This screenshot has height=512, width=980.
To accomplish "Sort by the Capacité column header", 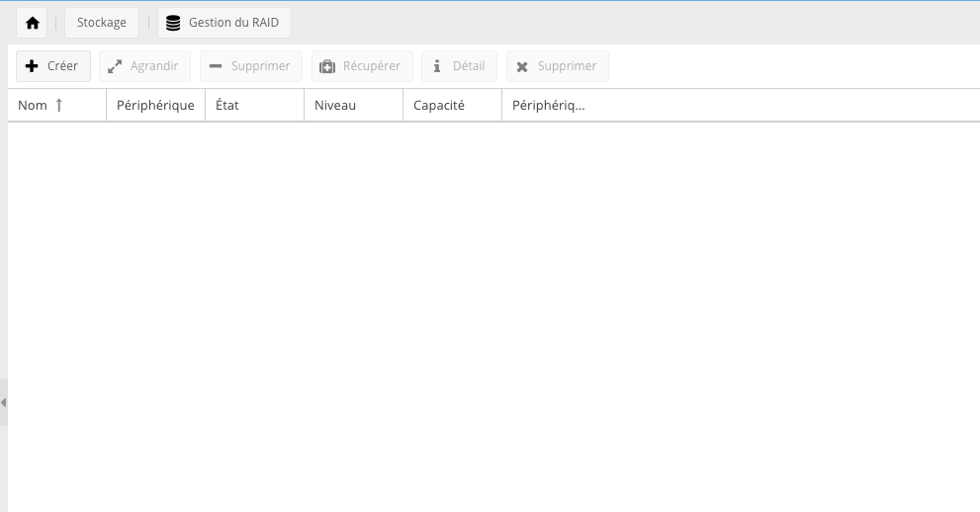I will point(439,105).
